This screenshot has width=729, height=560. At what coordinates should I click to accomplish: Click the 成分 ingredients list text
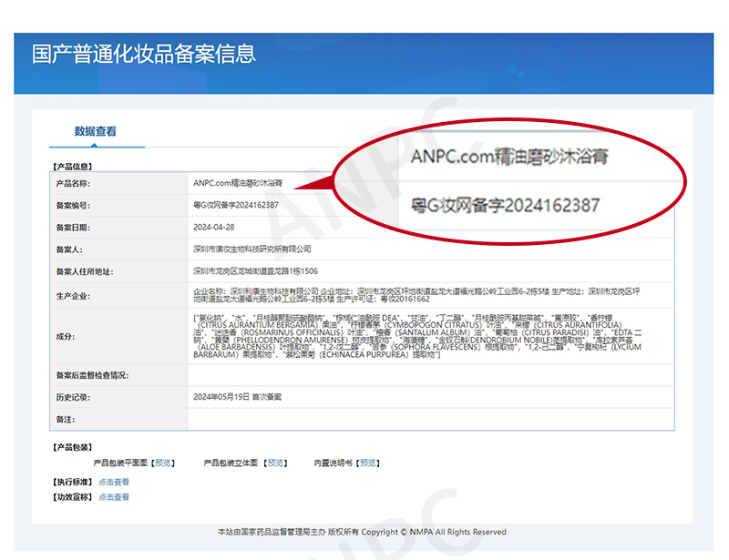(416, 335)
